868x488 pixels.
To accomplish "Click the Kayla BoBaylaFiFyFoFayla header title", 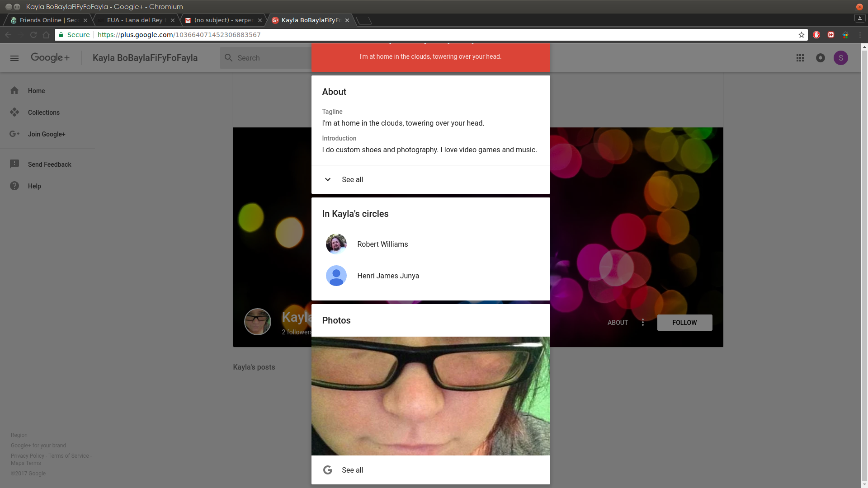I will pyautogui.click(x=145, y=58).
